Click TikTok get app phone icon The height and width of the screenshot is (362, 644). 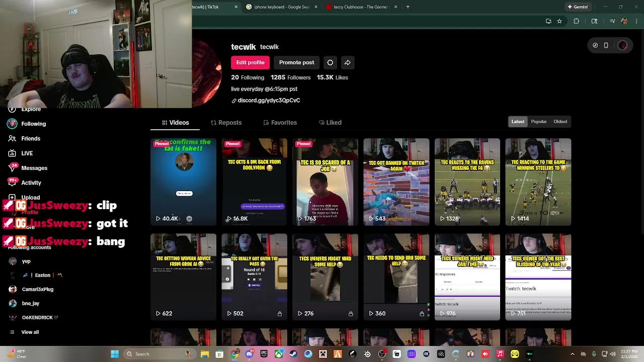[606, 45]
